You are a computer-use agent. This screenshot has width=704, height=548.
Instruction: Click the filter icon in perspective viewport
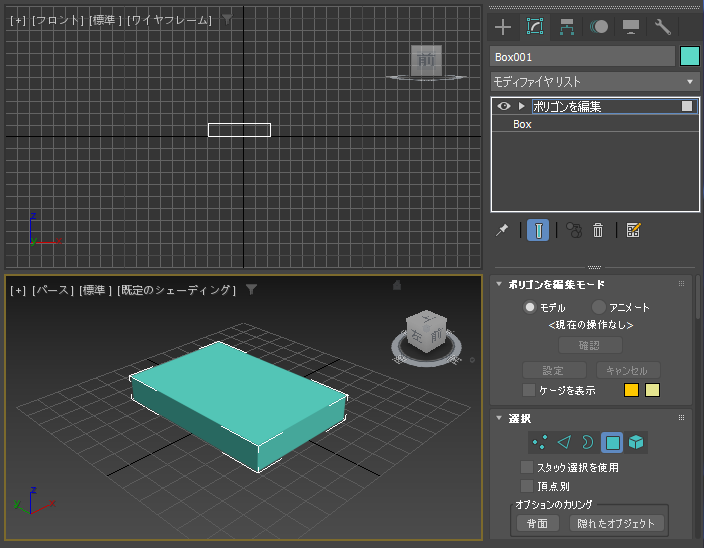point(251,290)
